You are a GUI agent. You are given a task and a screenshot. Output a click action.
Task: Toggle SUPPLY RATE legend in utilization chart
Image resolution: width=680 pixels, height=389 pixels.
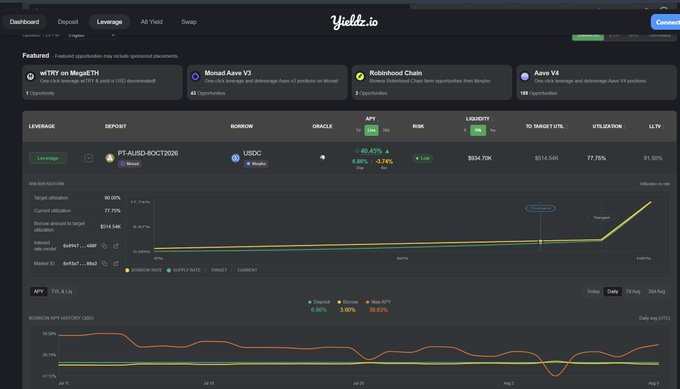tap(184, 270)
